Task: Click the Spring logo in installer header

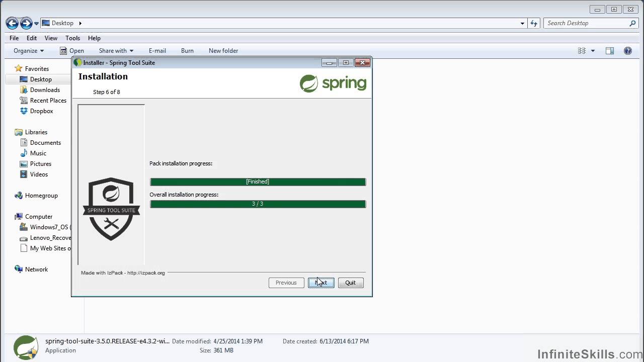Action: pos(333,83)
